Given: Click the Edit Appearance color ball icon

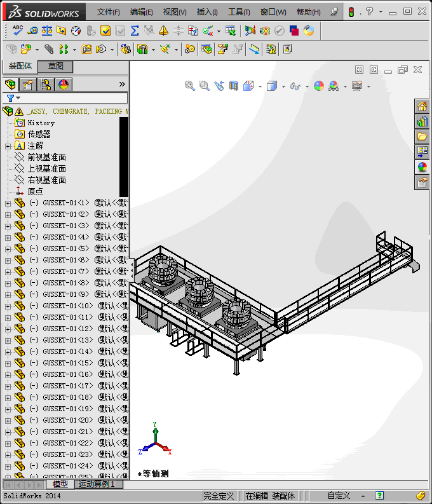Looking at the screenshot, I should [319, 86].
